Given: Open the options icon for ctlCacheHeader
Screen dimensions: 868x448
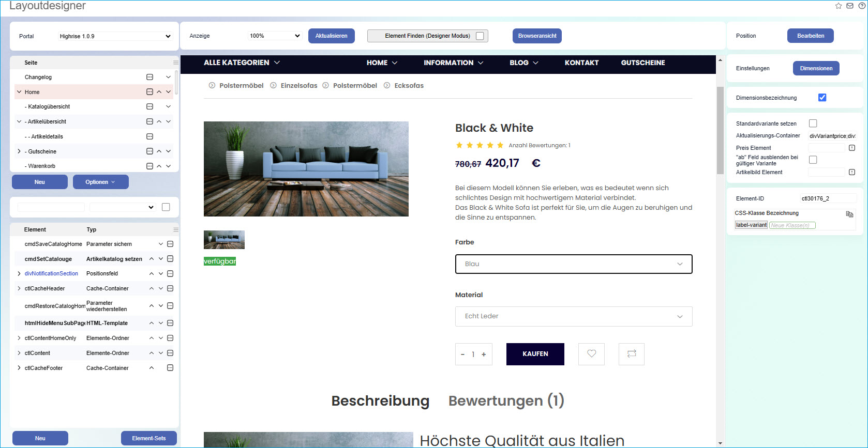Looking at the screenshot, I should [170, 288].
